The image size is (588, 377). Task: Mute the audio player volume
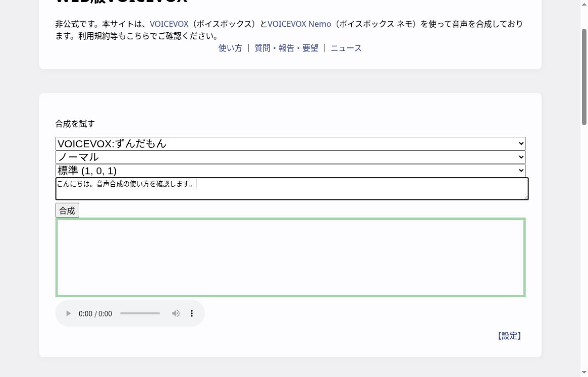(176, 313)
